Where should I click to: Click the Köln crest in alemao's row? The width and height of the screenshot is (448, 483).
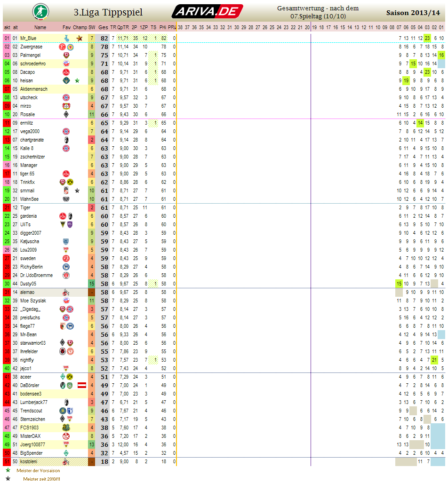point(66,292)
